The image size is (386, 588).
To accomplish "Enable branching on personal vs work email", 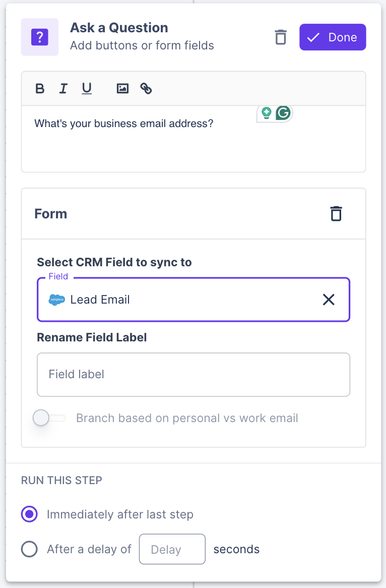I will point(49,418).
